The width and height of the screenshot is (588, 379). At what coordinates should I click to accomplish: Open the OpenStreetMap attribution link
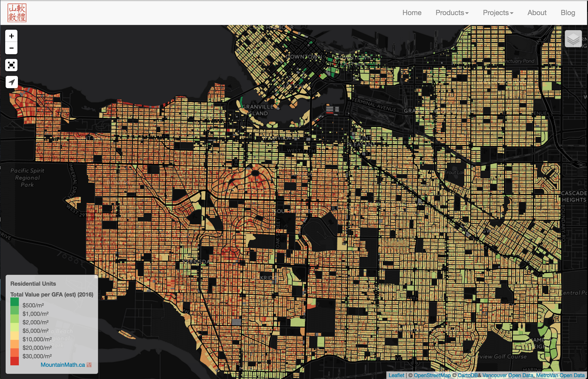click(x=432, y=375)
